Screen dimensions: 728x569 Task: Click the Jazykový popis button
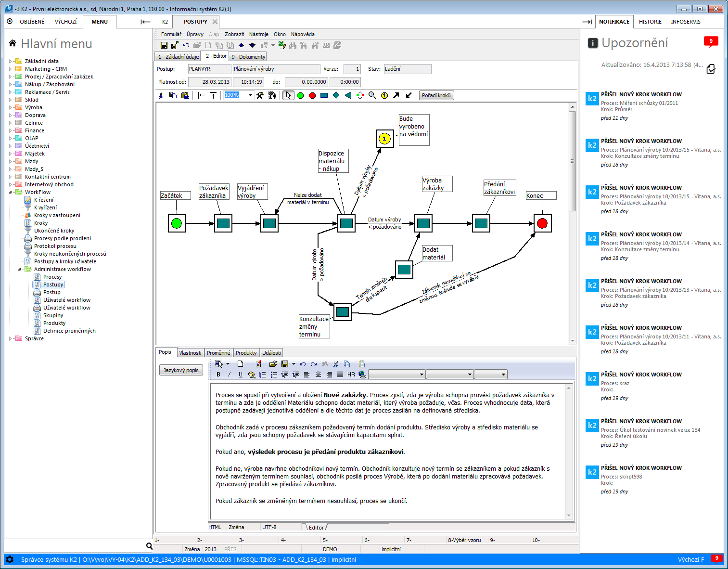point(181,370)
